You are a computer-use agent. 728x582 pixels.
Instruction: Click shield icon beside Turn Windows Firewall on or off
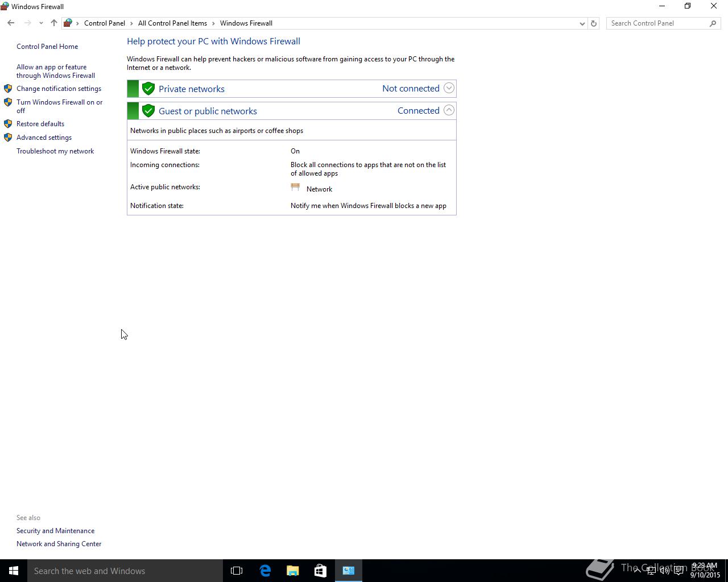tap(8, 102)
